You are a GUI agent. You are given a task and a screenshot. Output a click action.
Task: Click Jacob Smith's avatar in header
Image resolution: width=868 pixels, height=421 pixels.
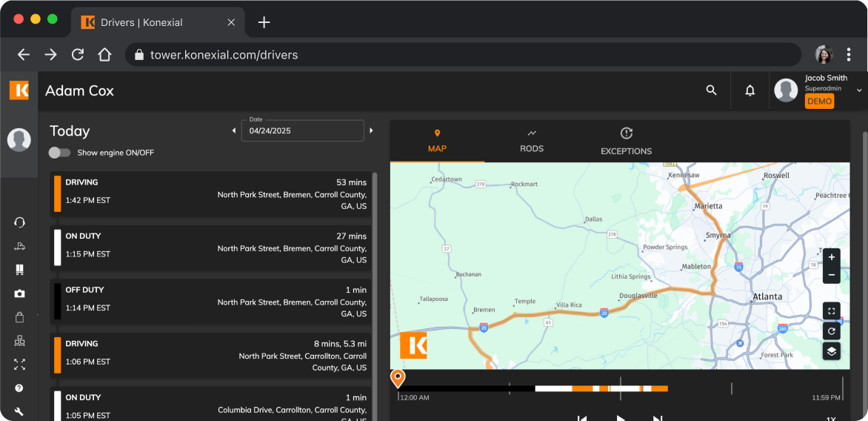(786, 90)
